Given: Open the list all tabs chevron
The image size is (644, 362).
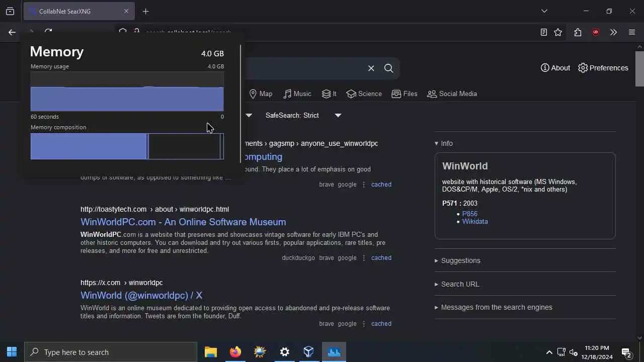Looking at the screenshot, I should pos(544,11).
